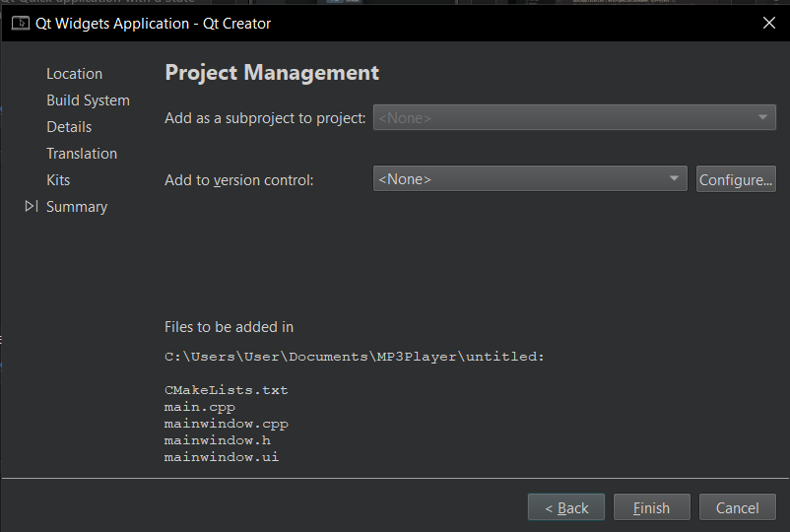Select the Kits wizard step
This screenshot has height=532, width=790.
(x=58, y=180)
